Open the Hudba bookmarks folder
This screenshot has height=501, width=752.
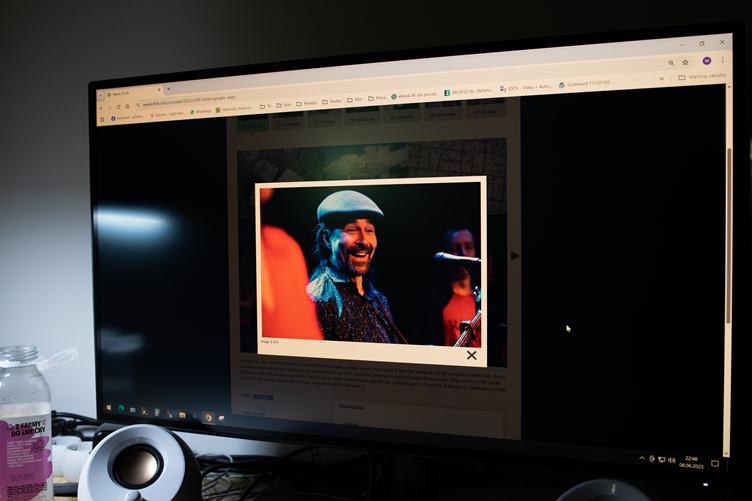point(332,101)
